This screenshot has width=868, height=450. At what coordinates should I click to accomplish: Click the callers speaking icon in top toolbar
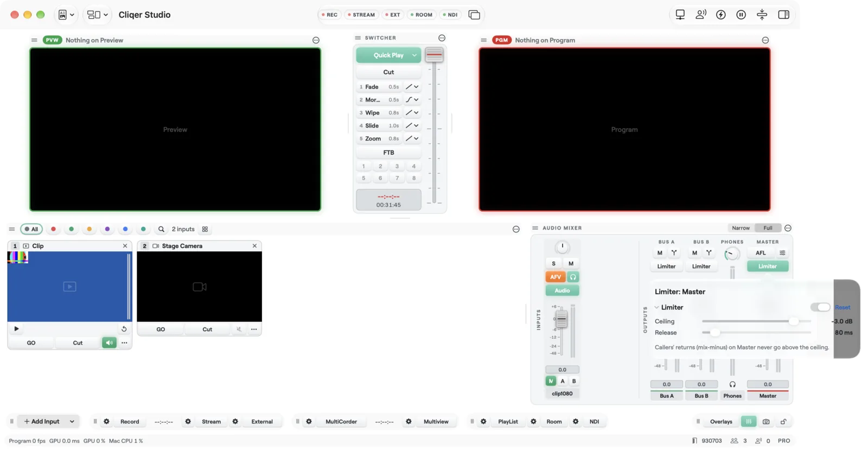700,15
